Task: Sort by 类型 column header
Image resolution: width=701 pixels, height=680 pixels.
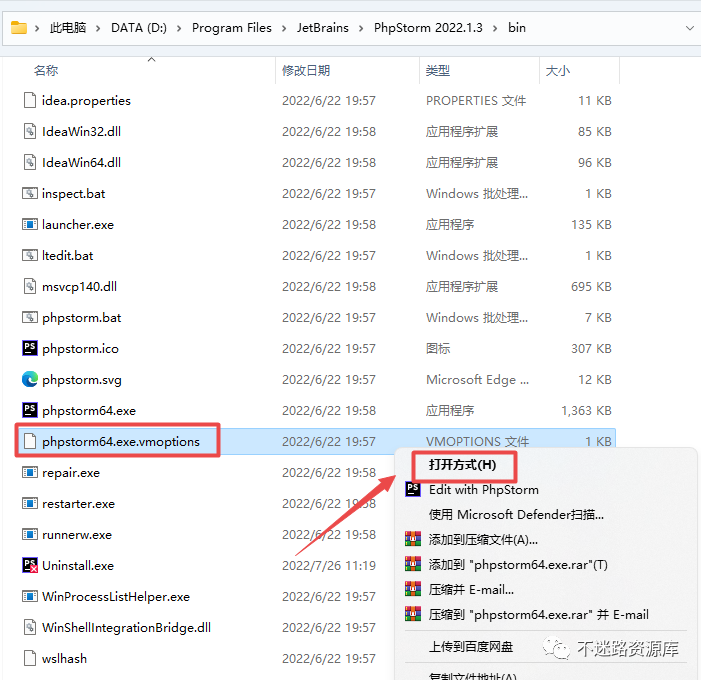Action: tap(438, 70)
